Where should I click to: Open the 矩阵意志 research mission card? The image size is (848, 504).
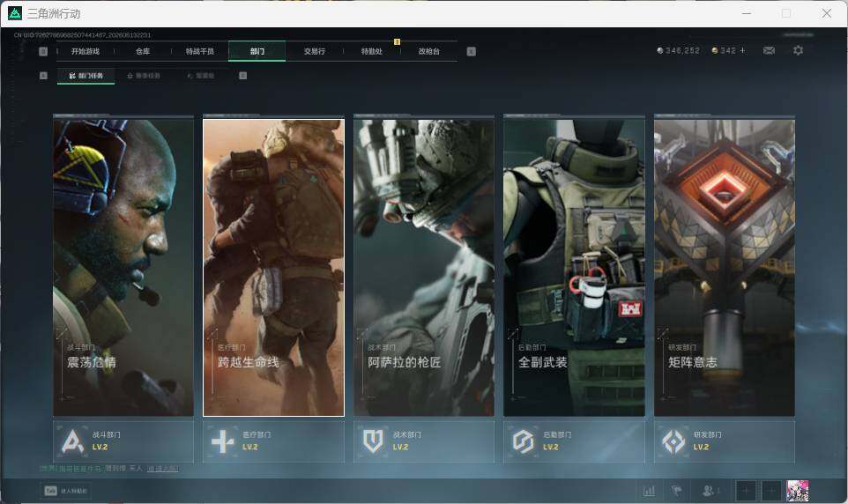pyautogui.click(x=725, y=267)
